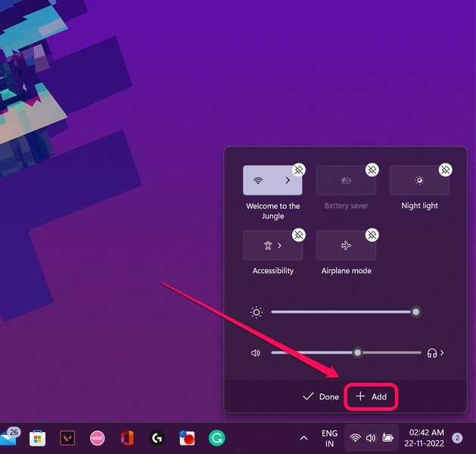
Task: Click the ENG IN language indicator
Action: 330,438
